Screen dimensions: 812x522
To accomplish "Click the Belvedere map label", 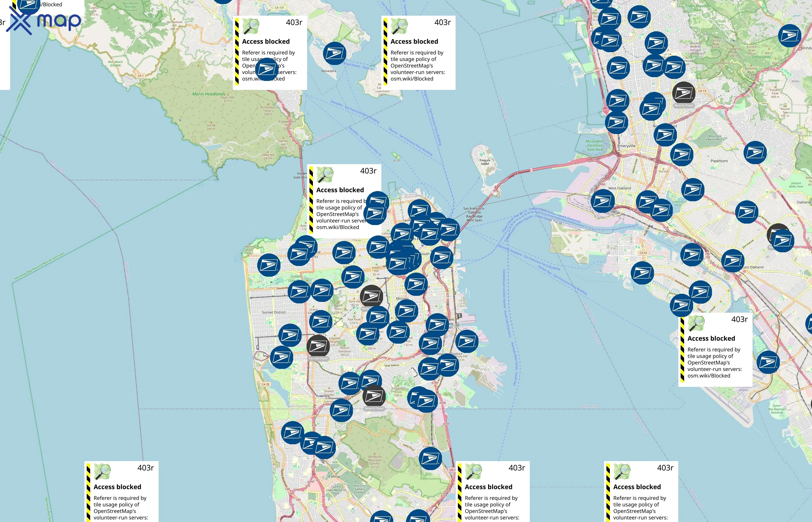I will pos(329,71).
